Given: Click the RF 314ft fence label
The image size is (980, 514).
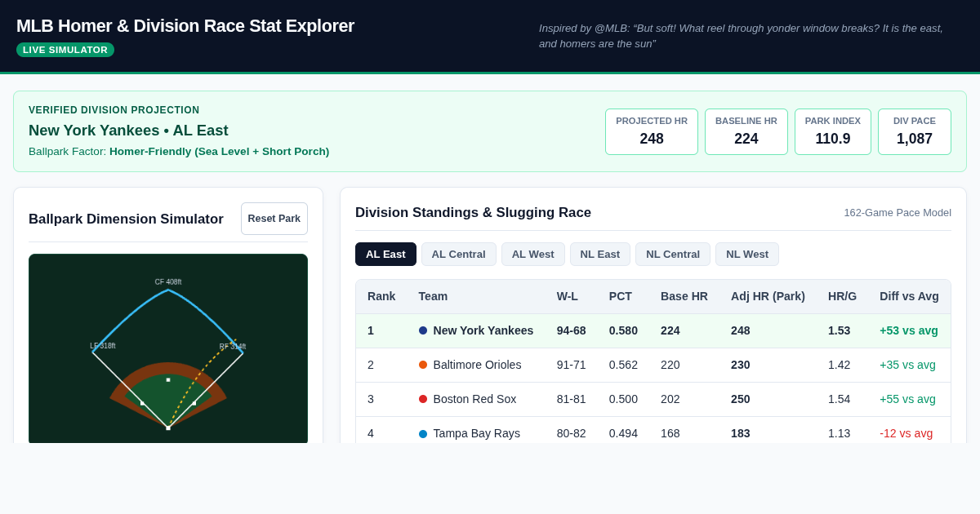Looking at the screenshot, I should tap(233, 347).
